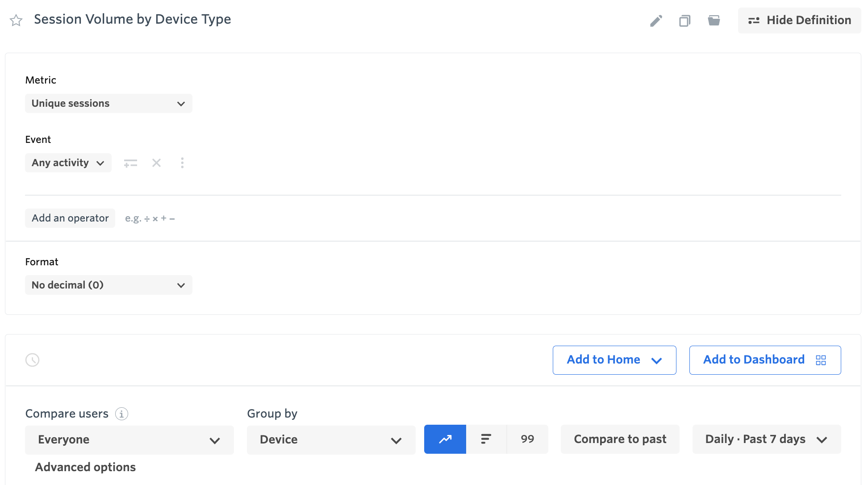Click the pencil edit icon
868x485 pixels.
pyautogui.click(x=656, y=21)
